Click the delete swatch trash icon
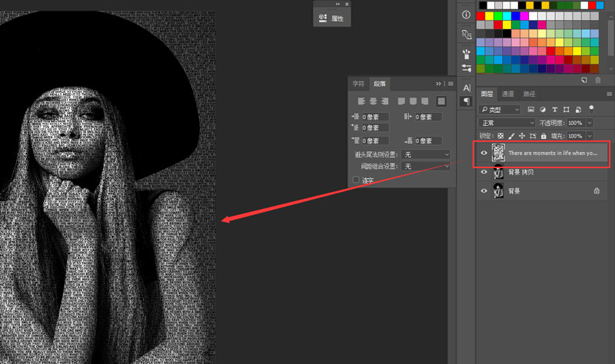The height and width of the screenshot is (364, 615). point(597,80)
